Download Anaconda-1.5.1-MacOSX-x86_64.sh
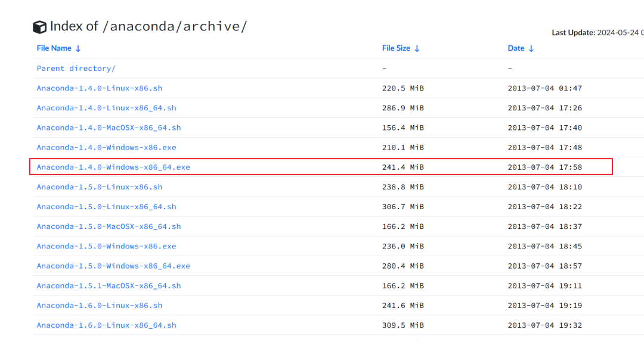 109,285
